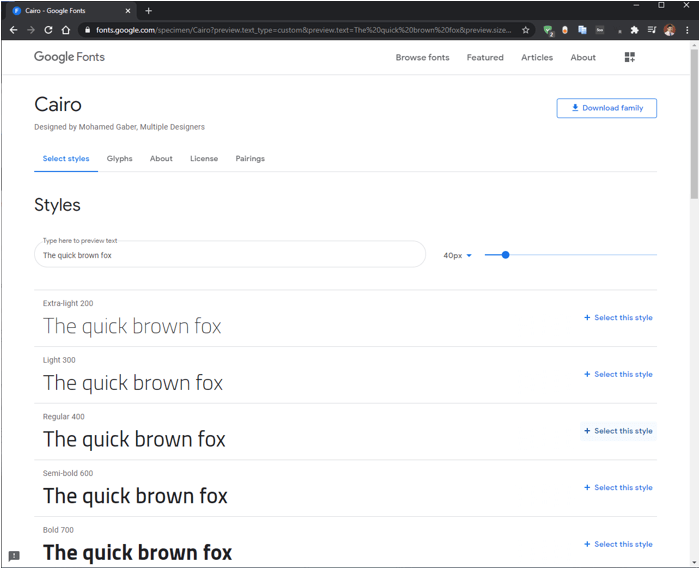Viewport: 700px width, 569px height.
Task: Open the Chrome profile avatar
Action: pos(669,30)
